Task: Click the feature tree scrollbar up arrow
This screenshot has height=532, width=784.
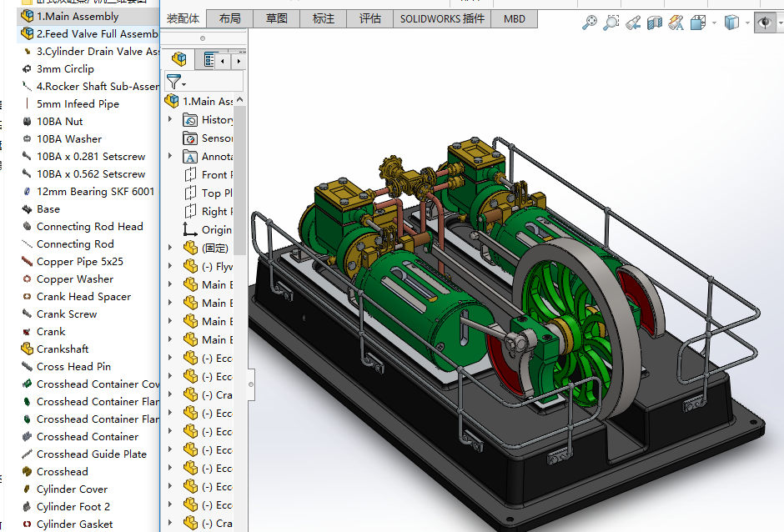Action: (x=240, y=100)
